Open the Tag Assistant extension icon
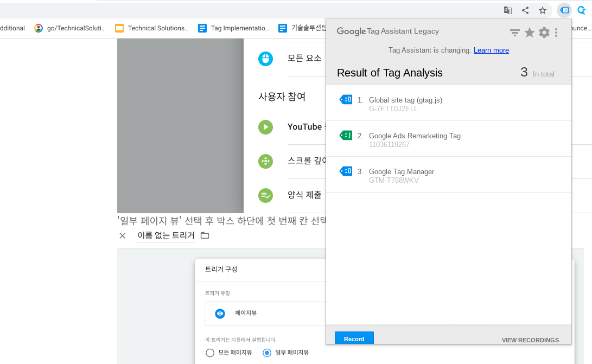The image size is (592, 364). pyautogui.click(x=564, y=10)
